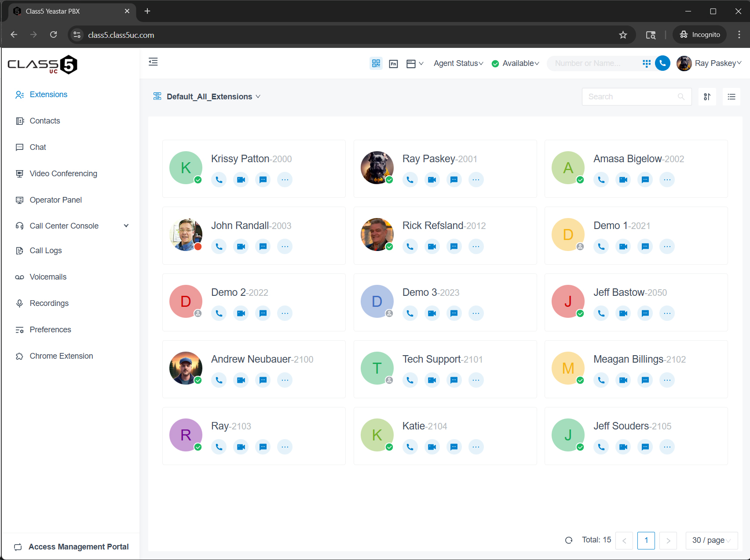This screenshot has width=750, height=560.
Task: Start video call with Amasa Bigelow
Action: click(623, 180)
